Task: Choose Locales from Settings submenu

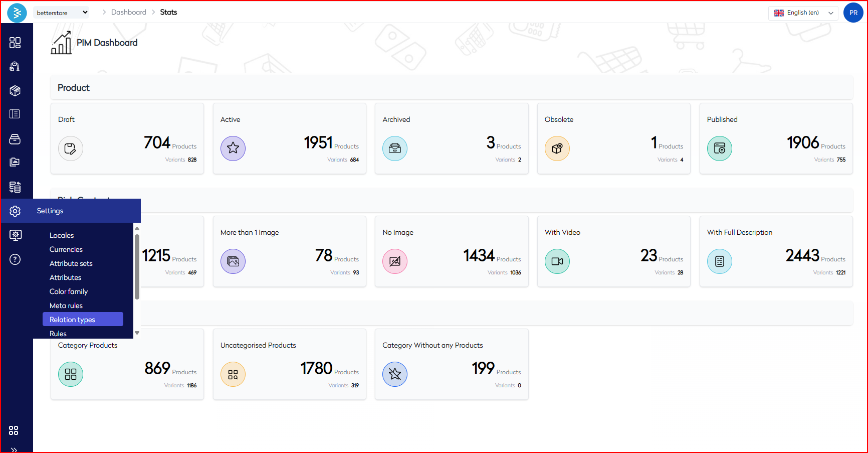Action: [62, 235]
